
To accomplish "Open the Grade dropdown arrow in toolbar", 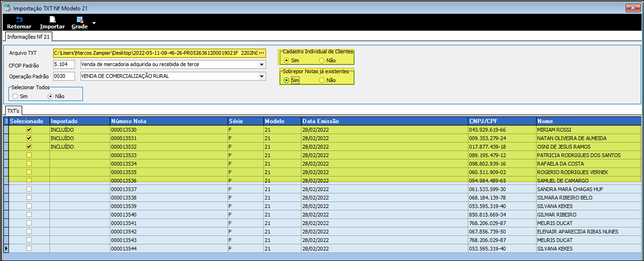I will (94, 23).
